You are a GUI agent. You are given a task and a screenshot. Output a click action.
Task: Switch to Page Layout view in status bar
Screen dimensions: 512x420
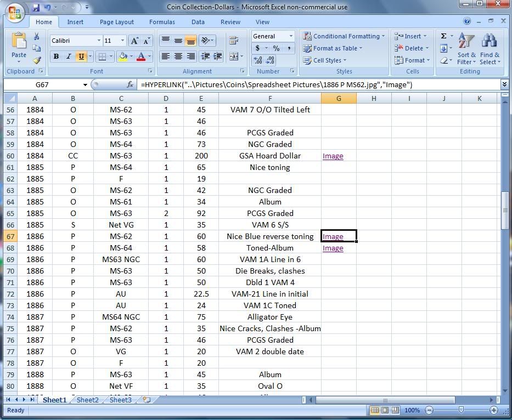click(x=385, y=410)
